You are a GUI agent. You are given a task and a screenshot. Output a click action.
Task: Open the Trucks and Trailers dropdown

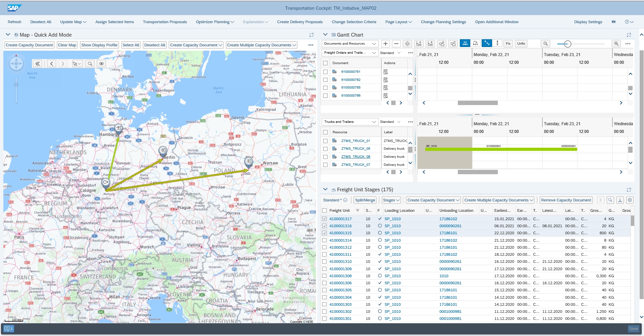click(x=350, y=122)
